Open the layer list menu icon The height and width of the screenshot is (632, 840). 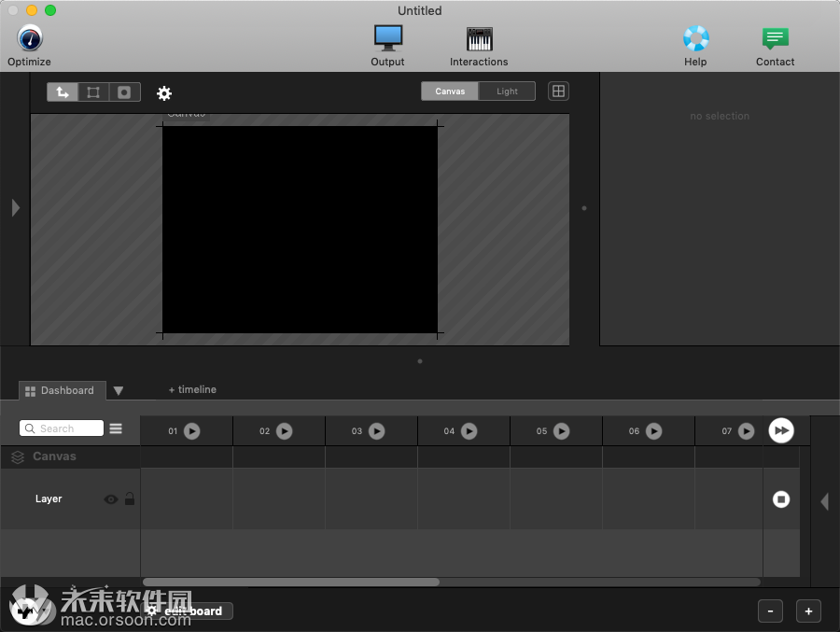[116, 428]
